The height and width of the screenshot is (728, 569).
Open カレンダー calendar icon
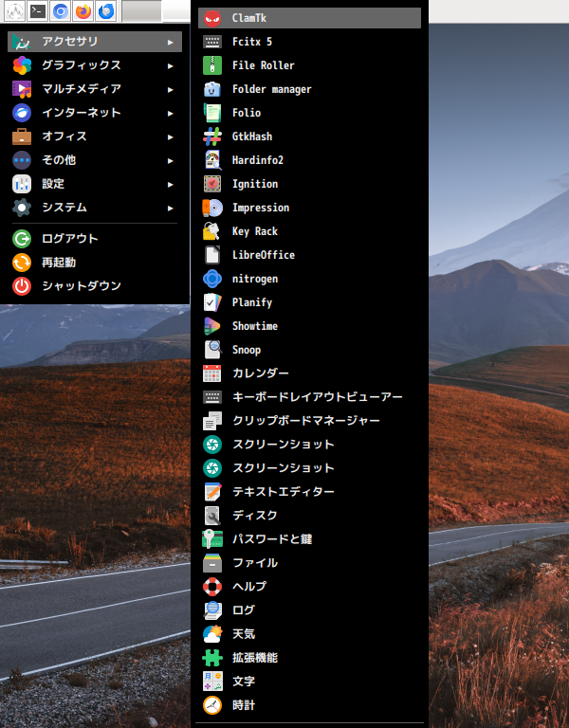(x=212, y=373)
